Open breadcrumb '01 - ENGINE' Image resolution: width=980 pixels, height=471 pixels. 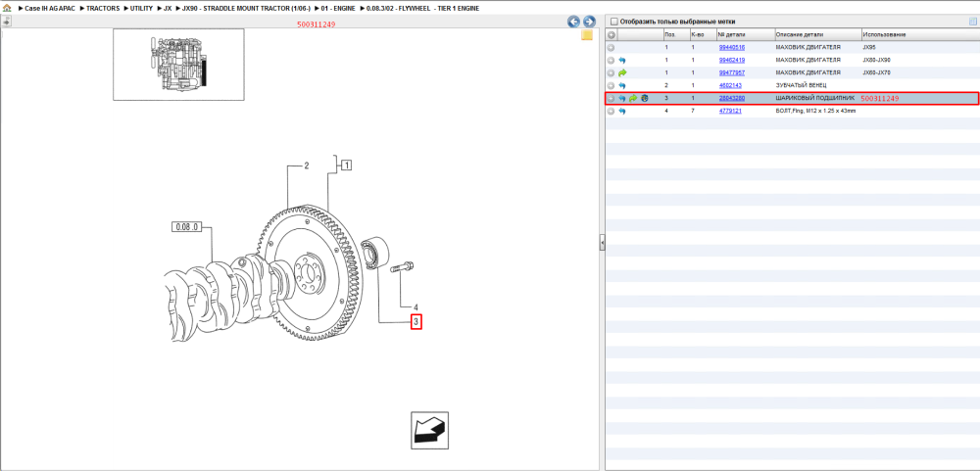click(x=338, y=8)
